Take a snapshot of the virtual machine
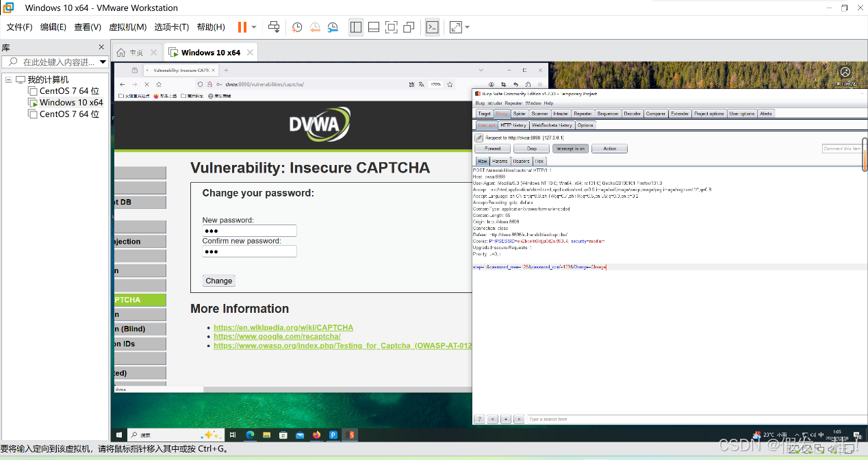The image size is (868, 460). click(297, 27)
